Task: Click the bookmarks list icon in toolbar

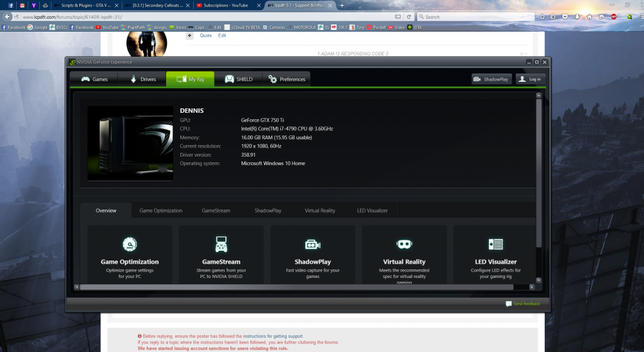Action: click(553, 17)
